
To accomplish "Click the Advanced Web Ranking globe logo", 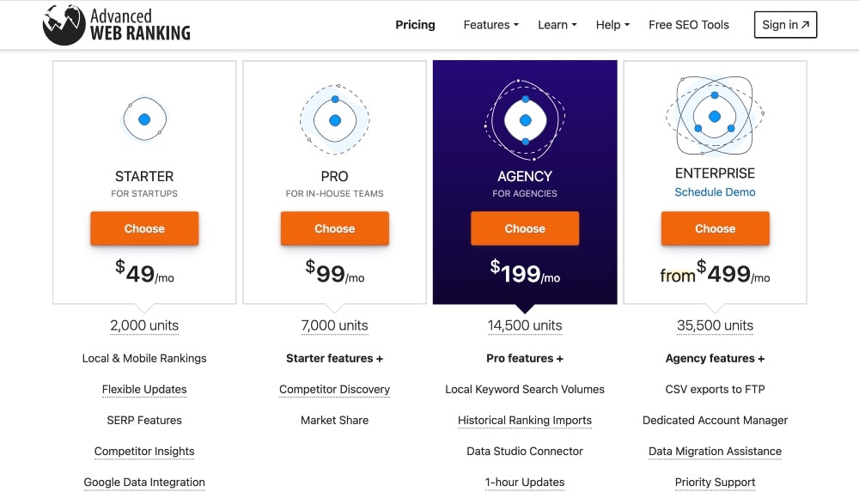I will [x=61, y=23].
